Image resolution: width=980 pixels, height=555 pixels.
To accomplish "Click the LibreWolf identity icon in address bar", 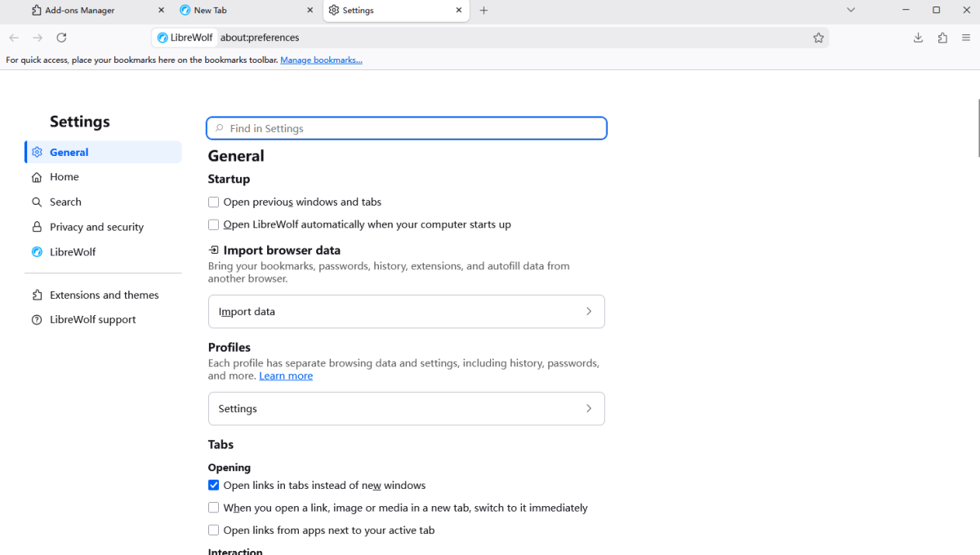I will (163, 38).
